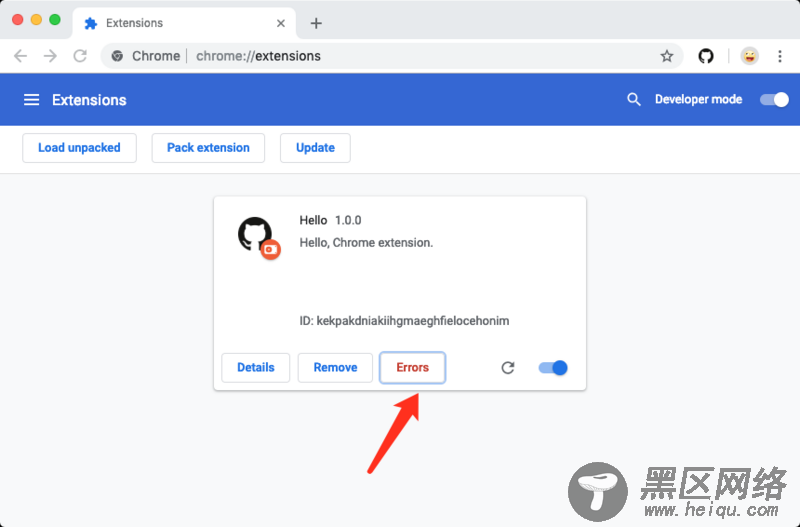Viewport: 800px width, 527px height.
Task: Remove the Hello extension
Action: tap(335, 367)
